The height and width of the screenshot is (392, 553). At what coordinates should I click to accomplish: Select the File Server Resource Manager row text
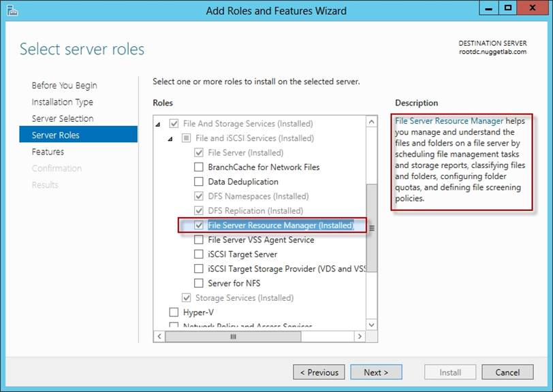pos(281,225)
